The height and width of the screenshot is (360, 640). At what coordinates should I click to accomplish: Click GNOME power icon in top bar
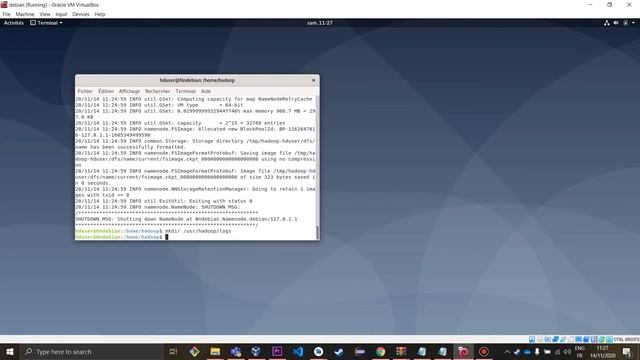(x=625, y=23)
